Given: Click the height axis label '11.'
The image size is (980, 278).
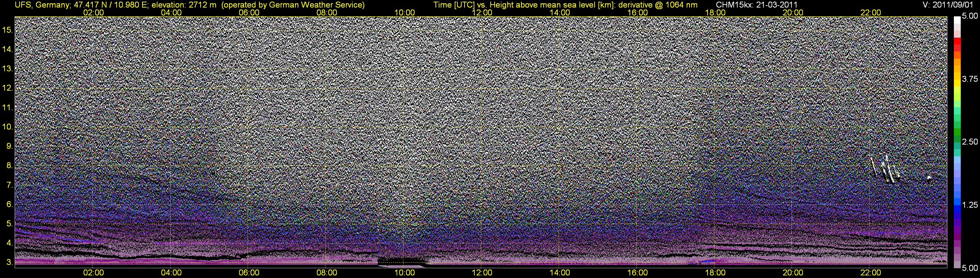Looking at the screenshot, I should click(x=8, y=107).
